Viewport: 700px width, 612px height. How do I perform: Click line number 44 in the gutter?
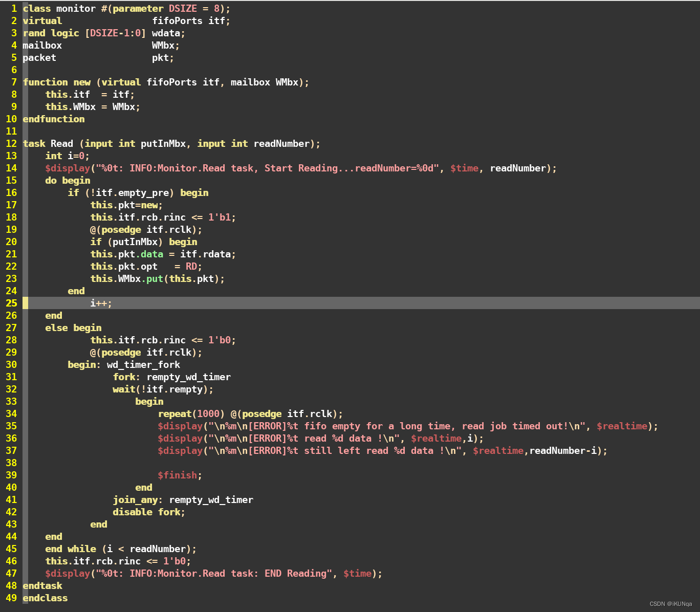(11, 537)
